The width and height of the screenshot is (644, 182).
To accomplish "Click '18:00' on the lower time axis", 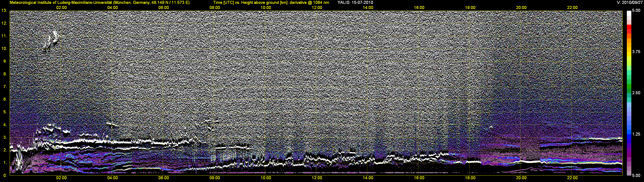I will [x=470, y=178].
